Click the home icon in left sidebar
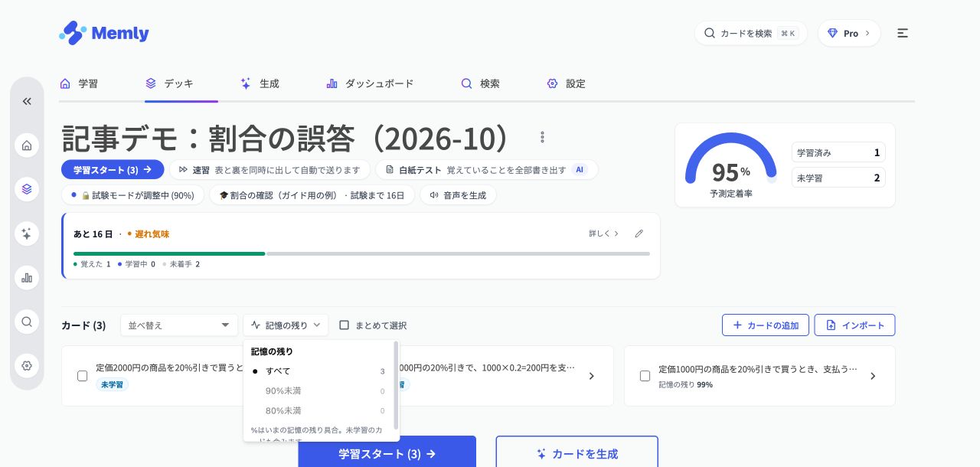 click(27, 145)
